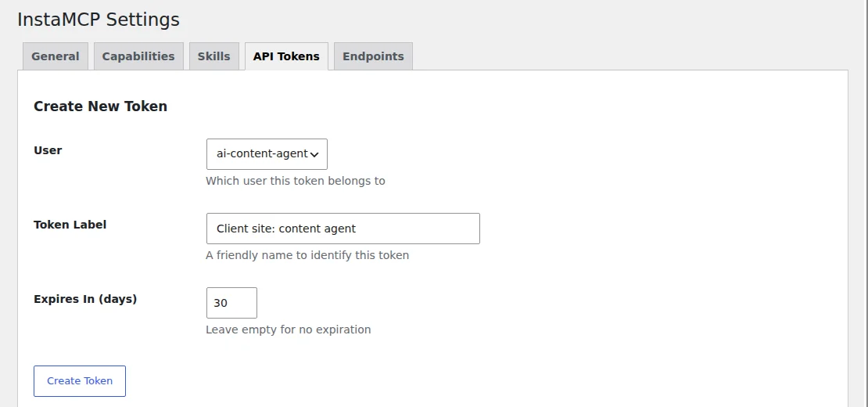Click the Token Label field label
The height and width of the screenshot is (407, 868).
tap(70, 225)
